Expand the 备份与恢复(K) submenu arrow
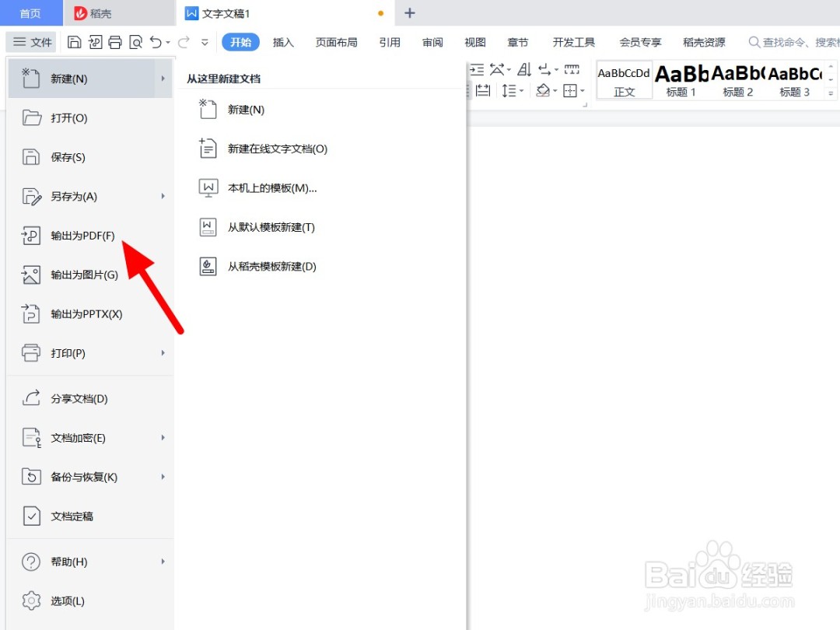Image resolution: width=840 pixels, height=630 pixels. [x=163, y=477]
